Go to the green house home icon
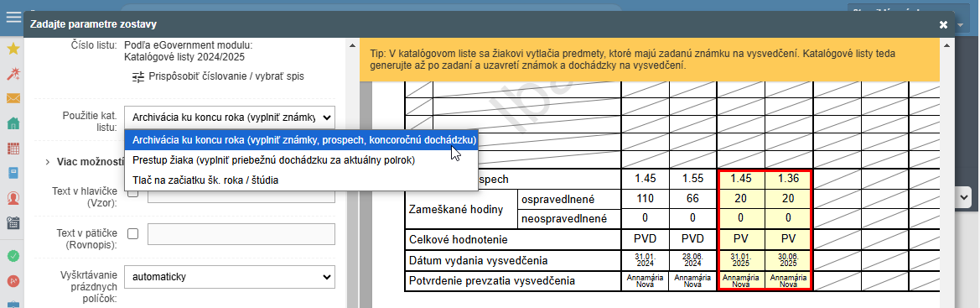Image resolution: width=980 pixels, height=308 pixels. point(13,123)
